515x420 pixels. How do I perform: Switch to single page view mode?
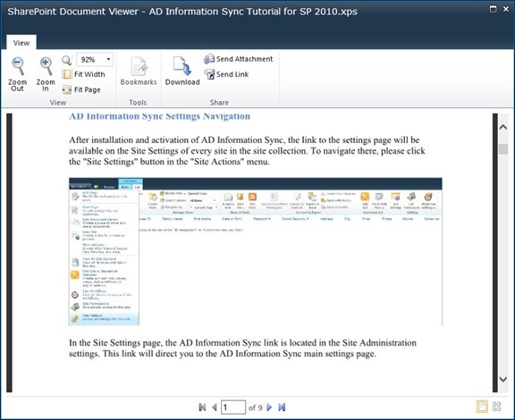pyautogui.click(x=482, y=407)
